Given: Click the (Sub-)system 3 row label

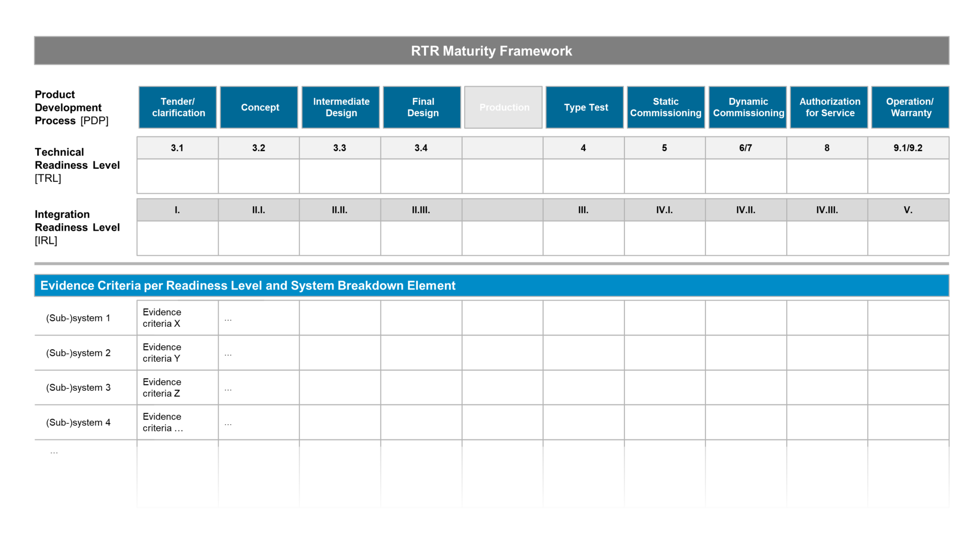Looking at the screenshot, I should tap(78, 387).
